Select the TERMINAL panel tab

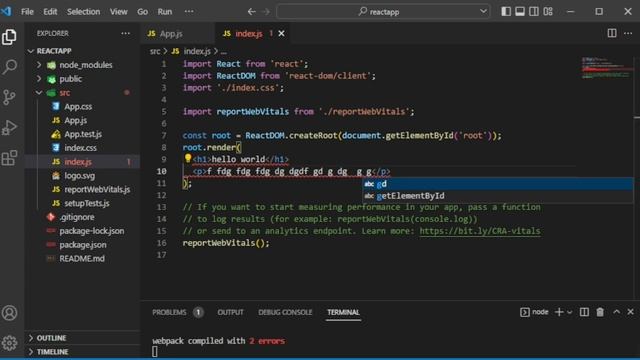click(343, 312)
